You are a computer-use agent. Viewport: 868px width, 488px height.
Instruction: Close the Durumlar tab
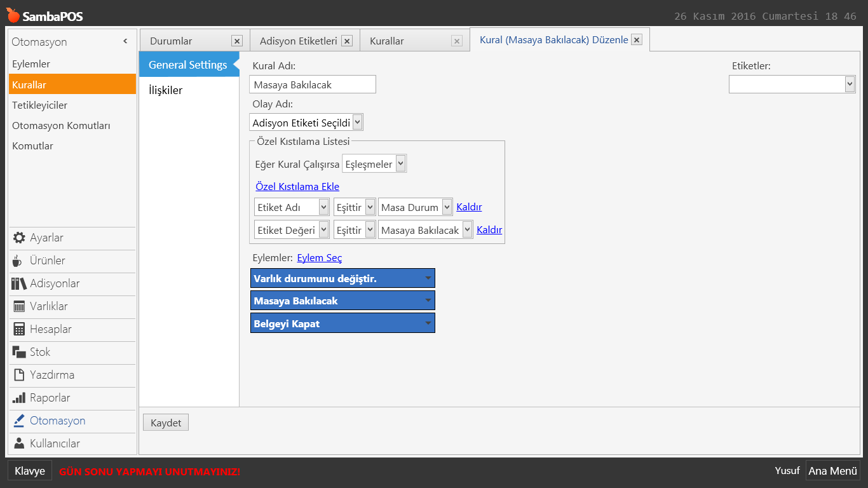(237, 41)
